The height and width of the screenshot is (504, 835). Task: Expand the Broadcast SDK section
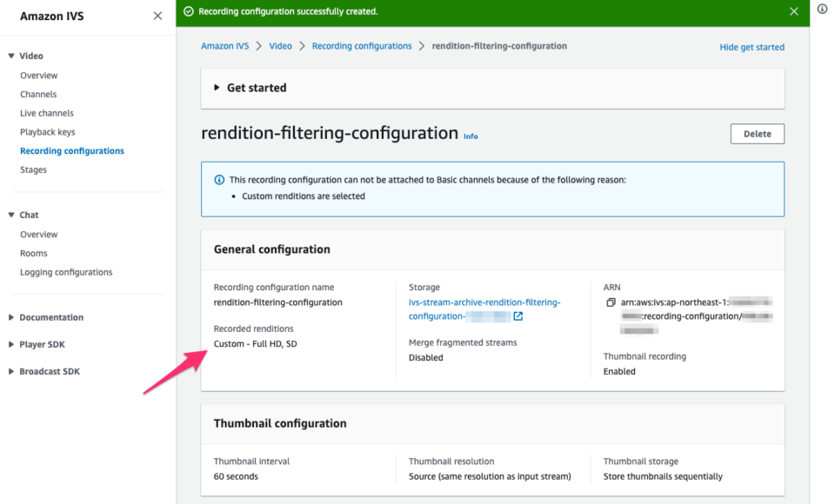coord(11,371)
